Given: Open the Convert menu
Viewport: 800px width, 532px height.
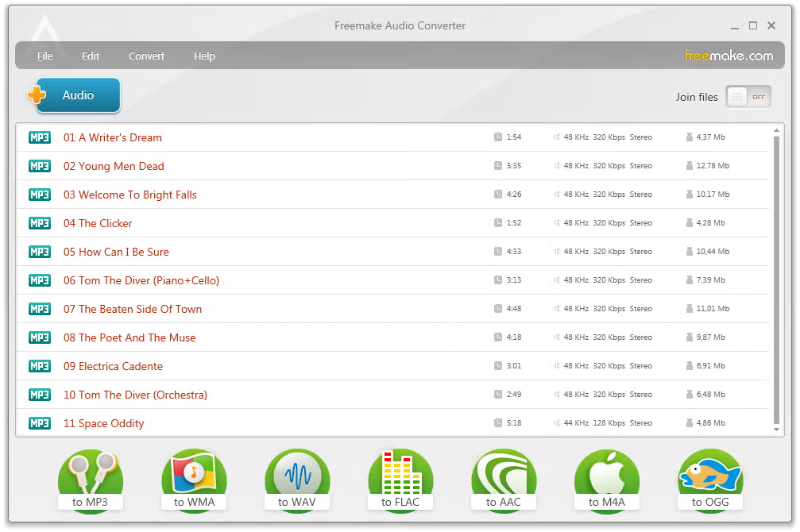Looking at the screenshot, I should point(147,56).
